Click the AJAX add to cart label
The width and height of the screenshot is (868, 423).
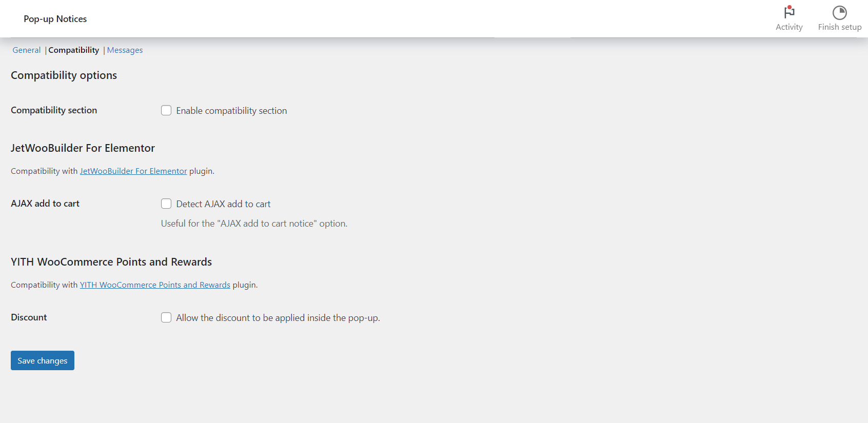(x=45, y=204)
